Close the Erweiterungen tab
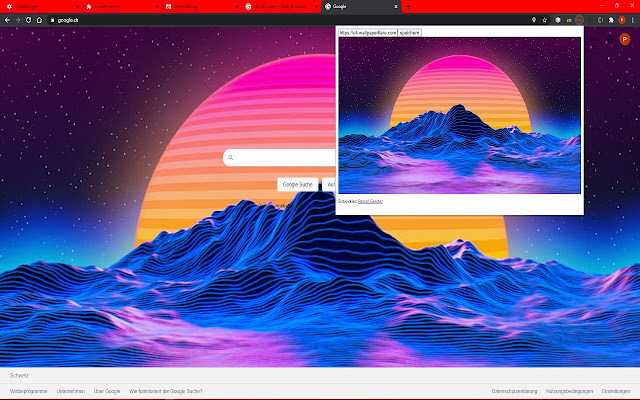The image size is (640, 400). click(x=157, y=7)
